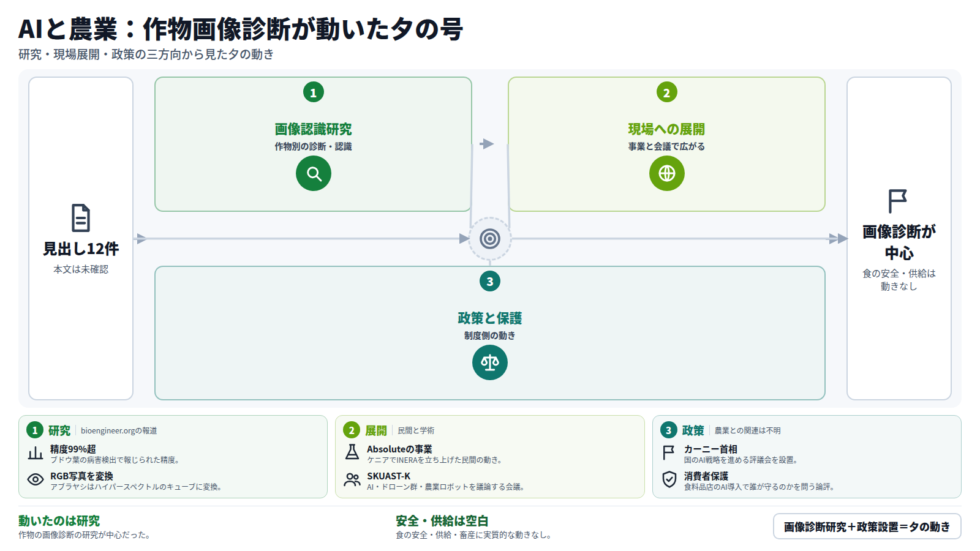Click the 消費者保護 item title
Screen dimensions: 980x551
(706, 476)
